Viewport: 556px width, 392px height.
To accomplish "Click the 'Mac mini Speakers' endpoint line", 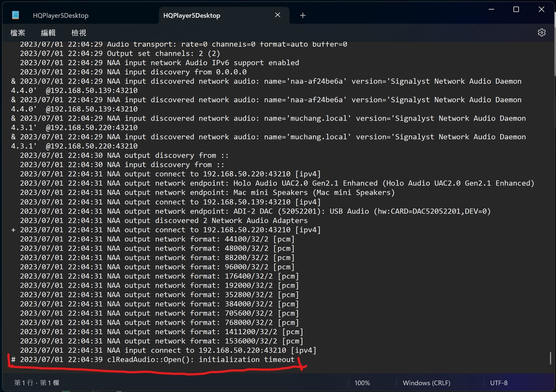I will [x=207, y=193].
